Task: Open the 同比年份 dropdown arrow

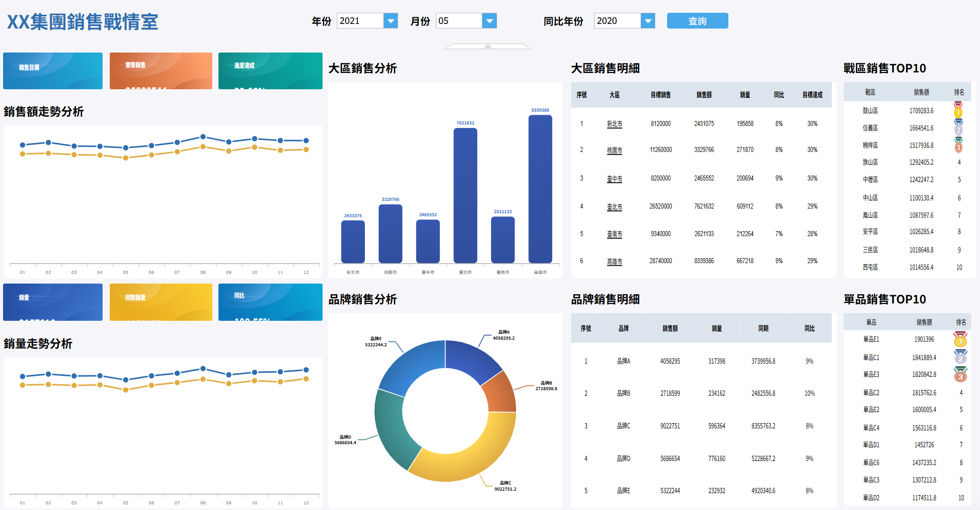Action: pyautogui.click(x=648, y=21)
